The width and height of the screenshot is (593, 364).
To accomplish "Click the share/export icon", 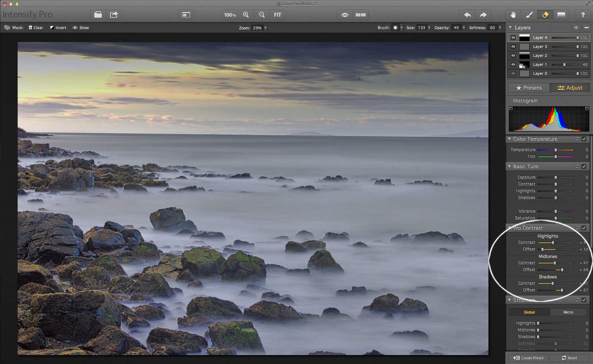I will 114,15.
